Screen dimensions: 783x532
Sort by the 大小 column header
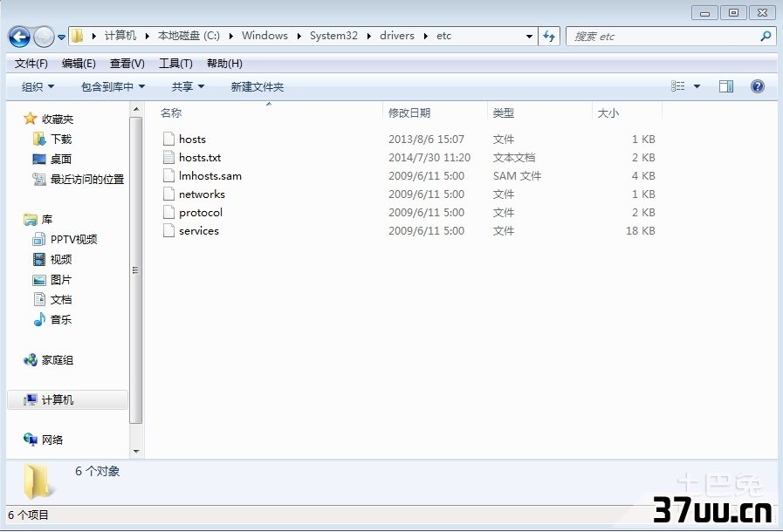point(628,113)
